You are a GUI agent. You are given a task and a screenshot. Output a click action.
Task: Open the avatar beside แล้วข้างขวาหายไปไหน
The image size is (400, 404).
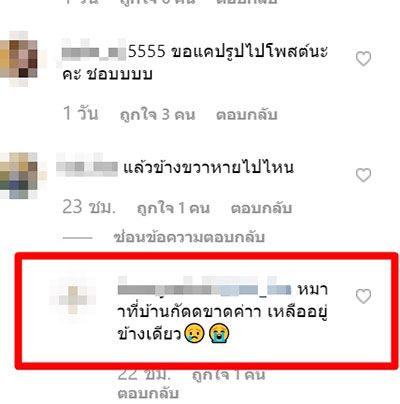tap(21, 175)
